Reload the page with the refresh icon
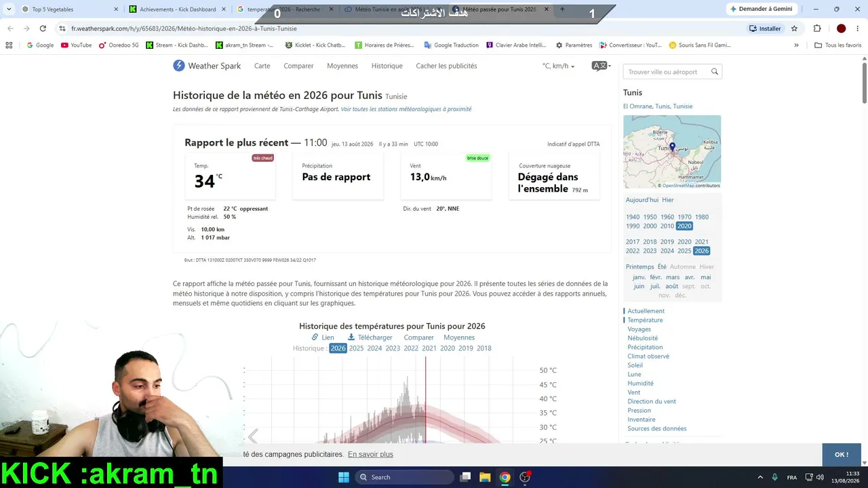Viewport: 868px width, 488px height. tap(43, 28)
